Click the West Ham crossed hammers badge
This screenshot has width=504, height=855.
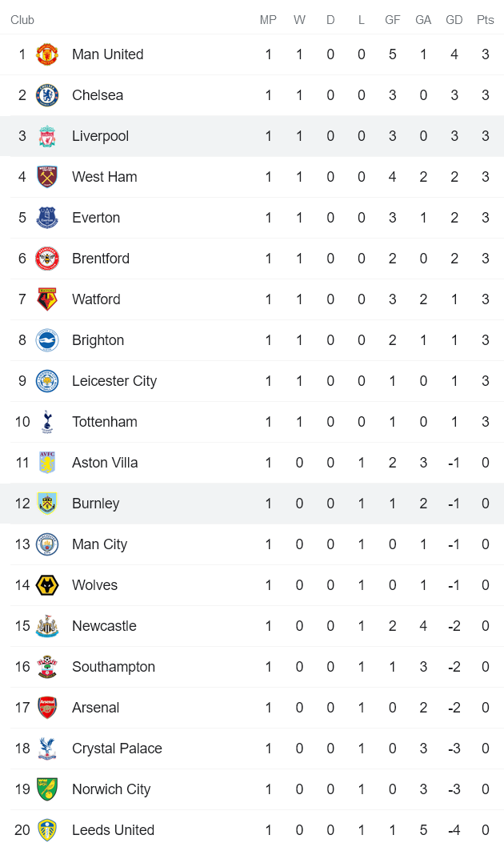(48, 177)
